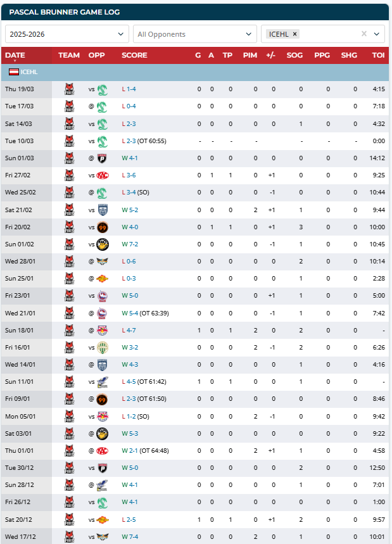Open the W 7-2 score link on 01/02
The width and height of the screenshot is (392, 544).
click(x=130, y=244)
